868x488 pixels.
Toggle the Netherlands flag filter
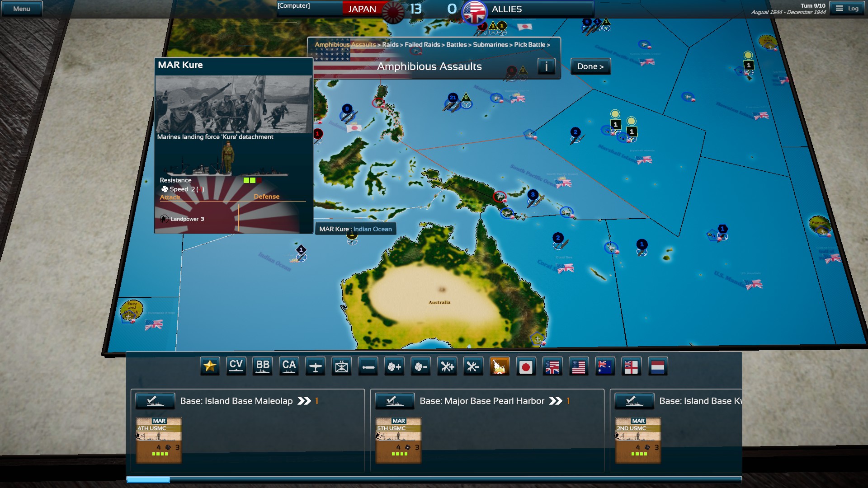click(x=658, y=366)
